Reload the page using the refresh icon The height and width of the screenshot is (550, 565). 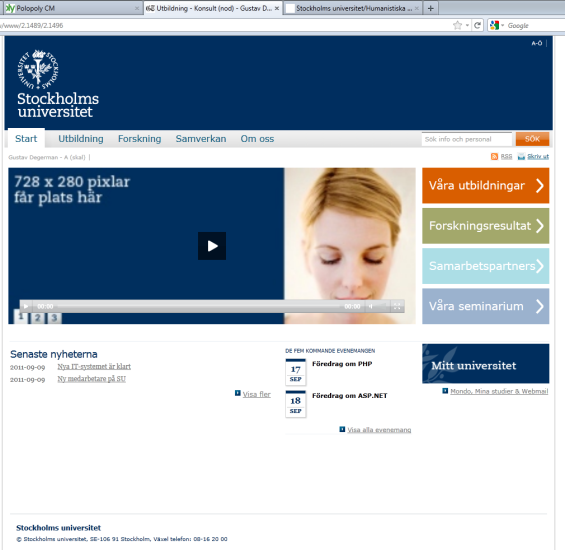477,25
